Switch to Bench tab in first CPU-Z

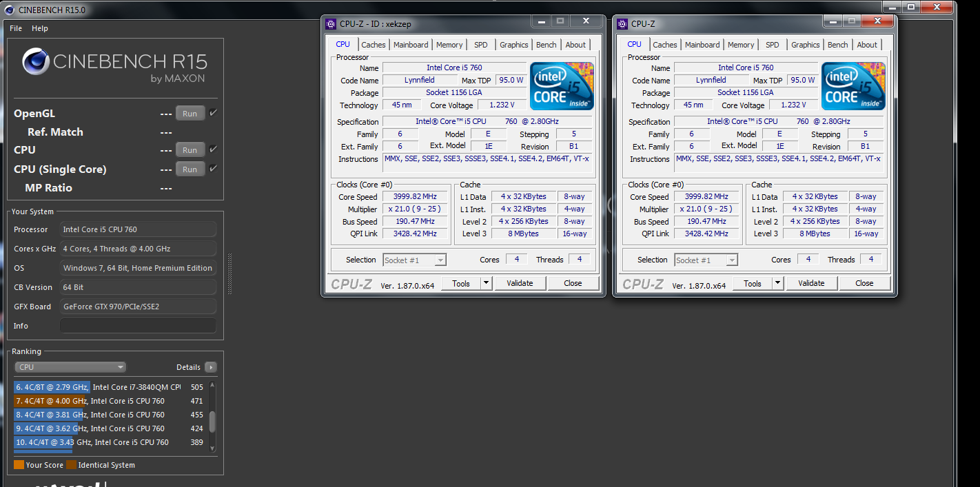[x=547, y=45]
